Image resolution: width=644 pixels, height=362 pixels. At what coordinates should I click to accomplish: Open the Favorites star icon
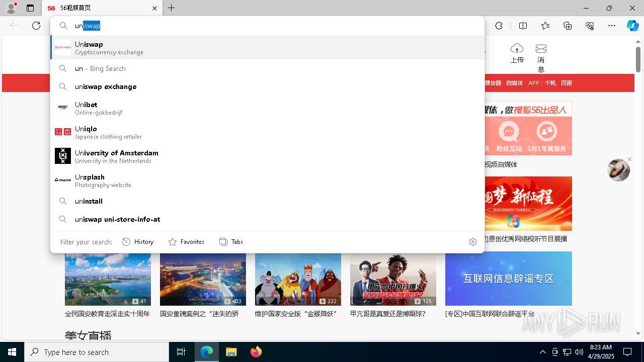545,26
